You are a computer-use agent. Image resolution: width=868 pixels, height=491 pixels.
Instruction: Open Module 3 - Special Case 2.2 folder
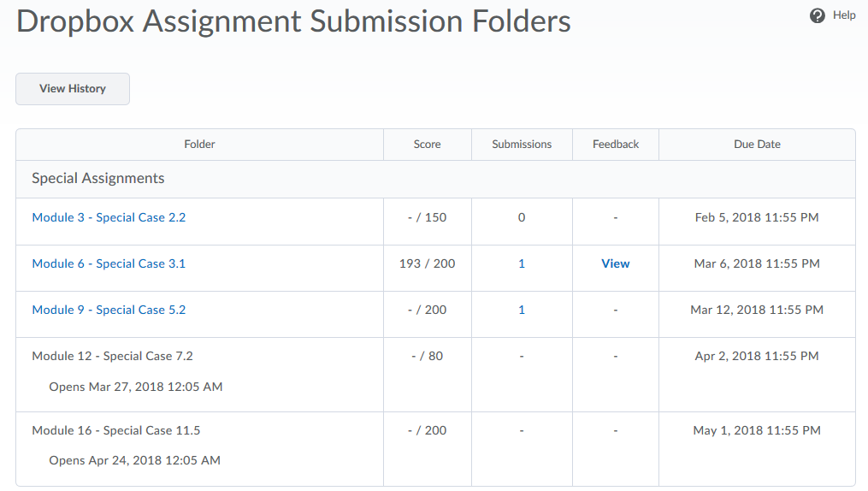tap(109, 217)
